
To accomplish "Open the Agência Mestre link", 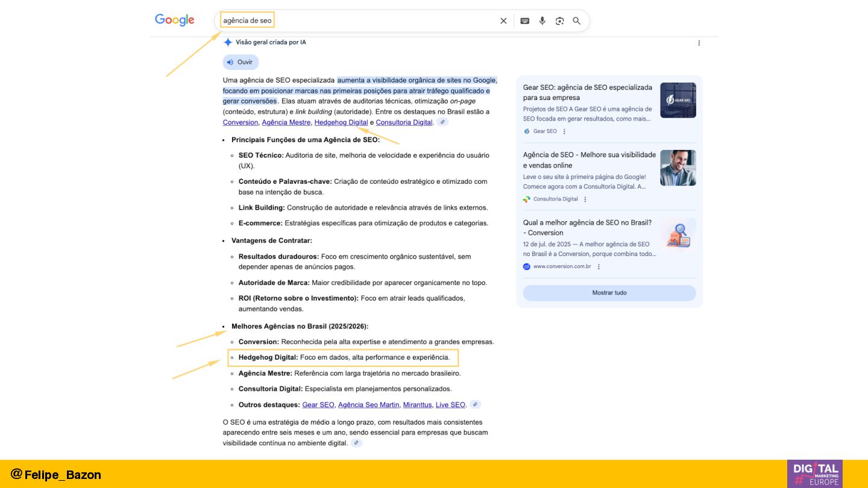I will click(x=286, y=122).
